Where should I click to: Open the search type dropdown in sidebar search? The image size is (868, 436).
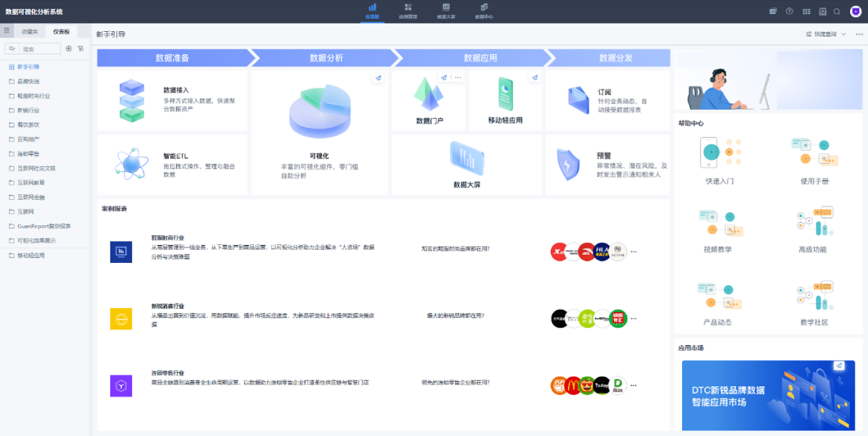(x=12, y=48)
